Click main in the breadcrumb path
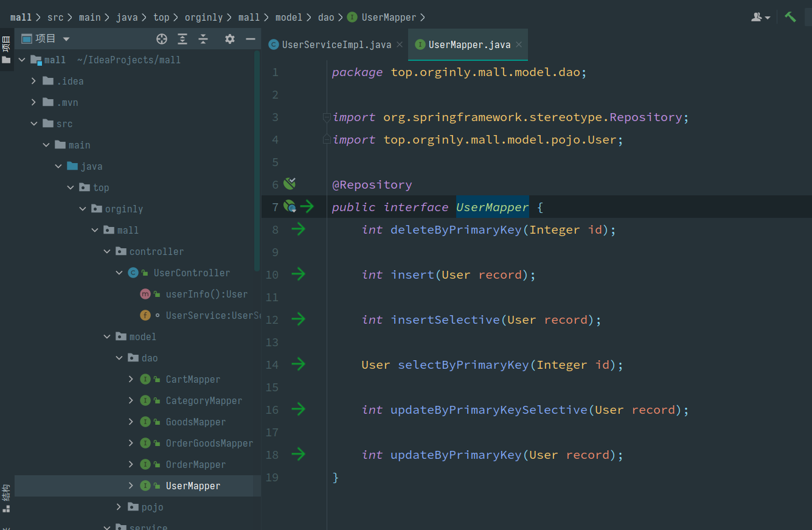812x530 pixels. point(89,17)
